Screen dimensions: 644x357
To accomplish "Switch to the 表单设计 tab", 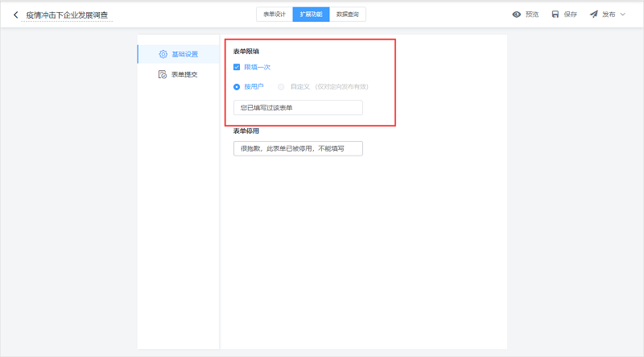I will click(x=275, y=15).
